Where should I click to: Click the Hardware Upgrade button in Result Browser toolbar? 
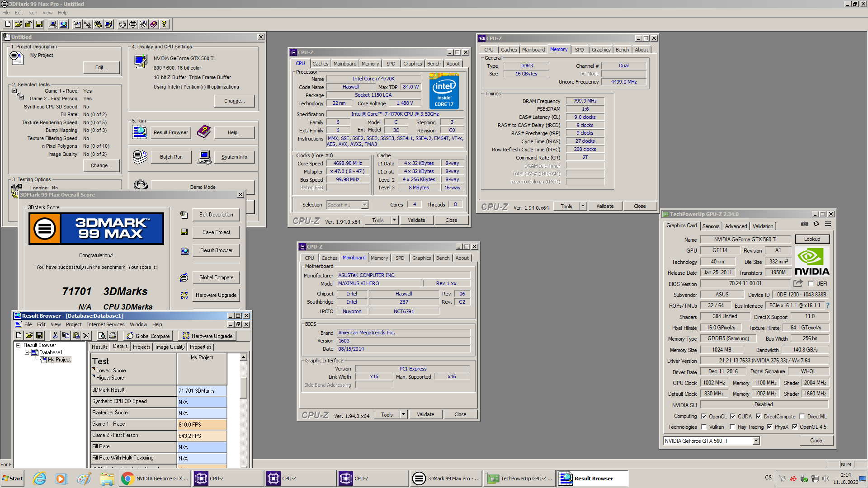(207, 336)
